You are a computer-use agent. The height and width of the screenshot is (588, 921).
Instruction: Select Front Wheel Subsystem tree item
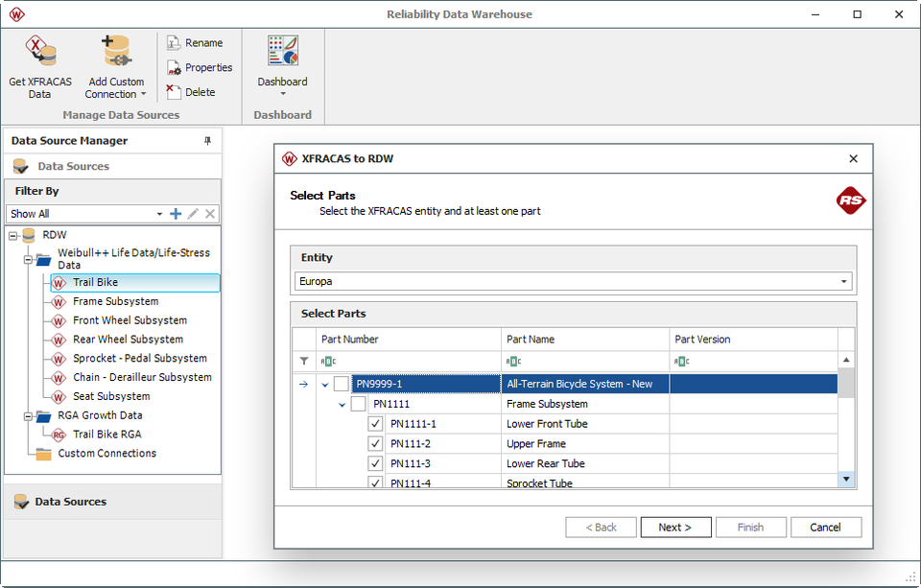[x=130, y=320]
